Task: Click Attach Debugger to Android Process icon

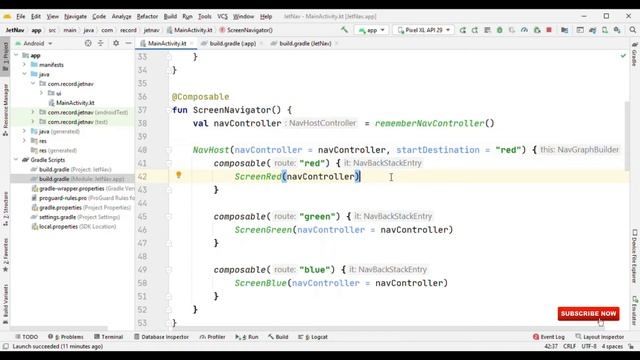Action: pos(537,30)
